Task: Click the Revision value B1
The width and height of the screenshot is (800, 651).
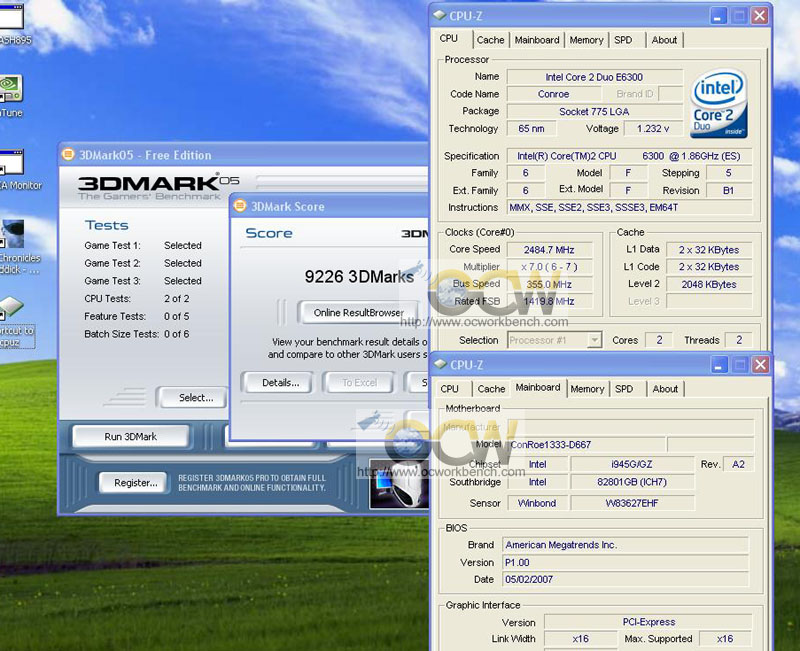Action: (x=728, y=190)
